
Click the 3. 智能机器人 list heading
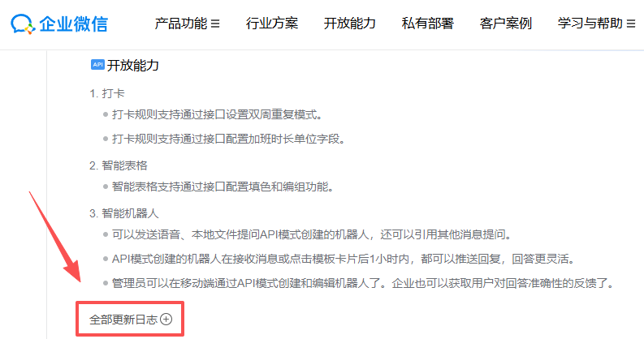[x=124, y=213]
